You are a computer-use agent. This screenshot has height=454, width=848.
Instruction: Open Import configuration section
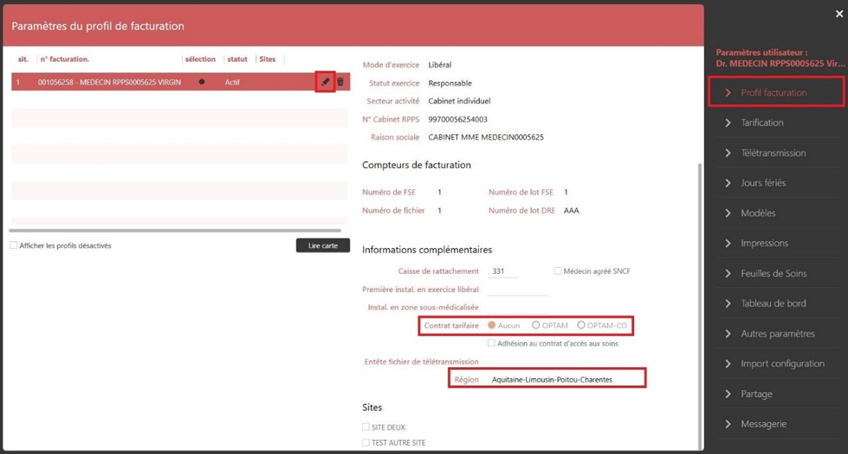pos(782,363)
